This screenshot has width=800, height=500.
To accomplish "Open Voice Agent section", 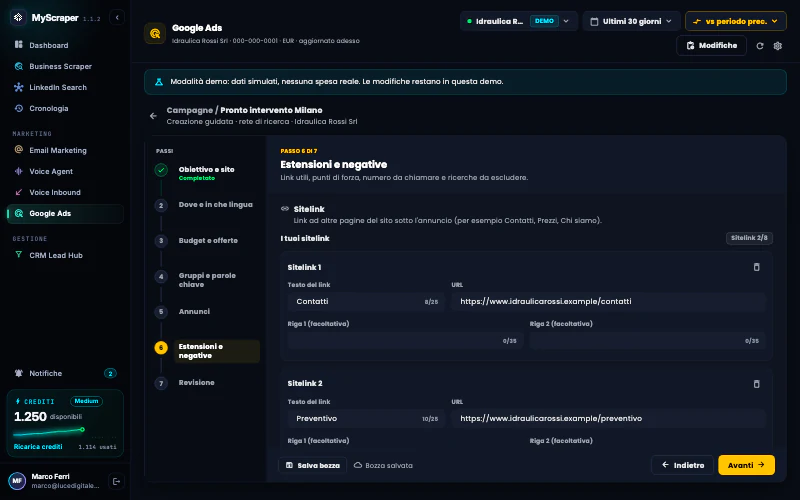I will point(65,171).
